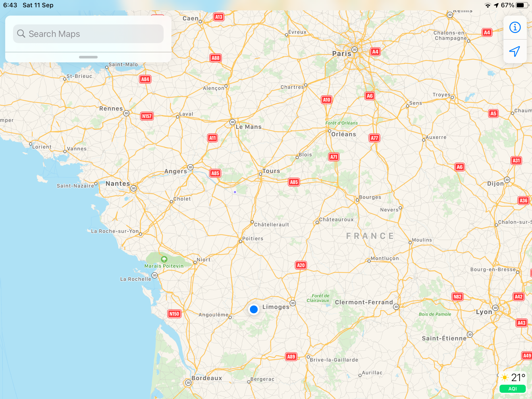Click the 3D icon at Lyon

point(495,308)
